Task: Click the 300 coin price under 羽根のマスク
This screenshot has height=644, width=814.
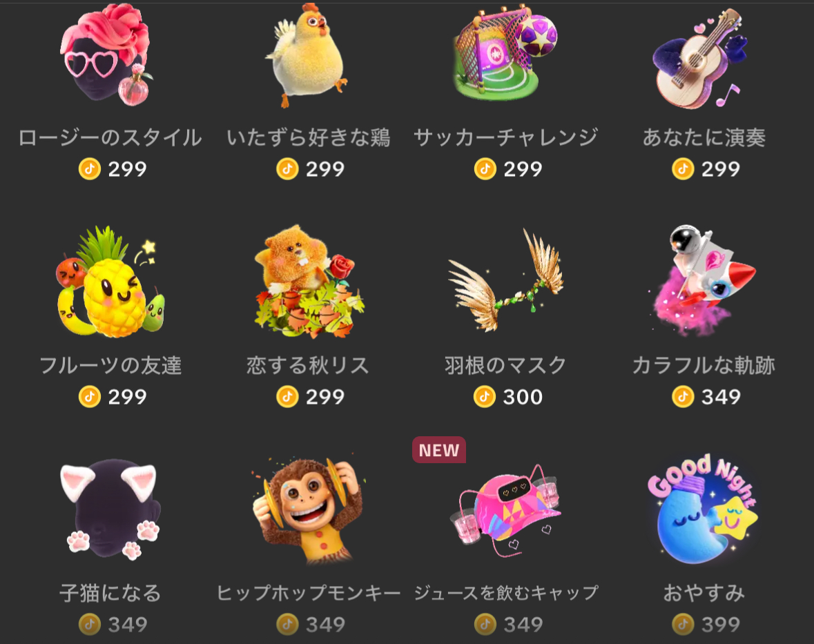Action: pos(522,397)
